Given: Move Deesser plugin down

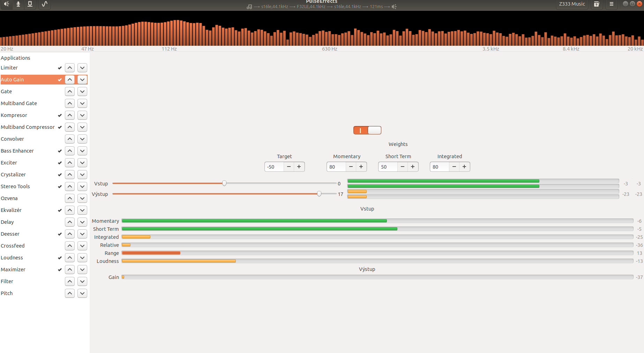Looking at the screenshot, I should (x=82, y=234).
